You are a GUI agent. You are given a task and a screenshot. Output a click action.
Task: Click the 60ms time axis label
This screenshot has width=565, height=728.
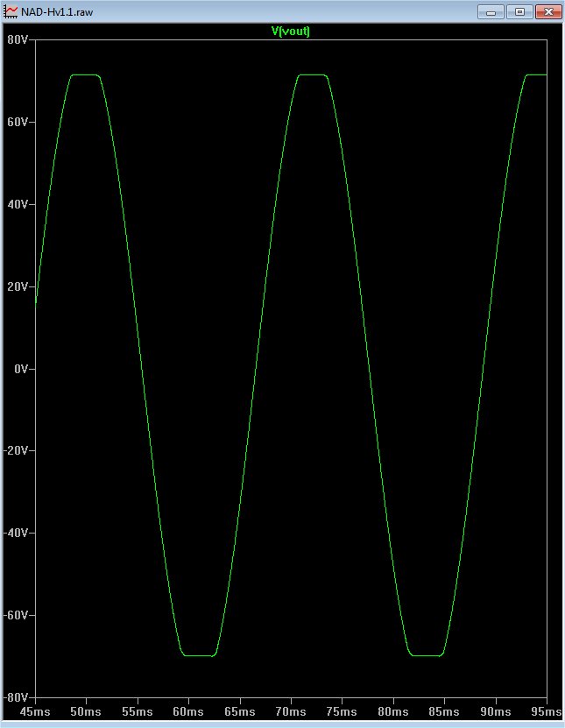[x=188, y=711]
